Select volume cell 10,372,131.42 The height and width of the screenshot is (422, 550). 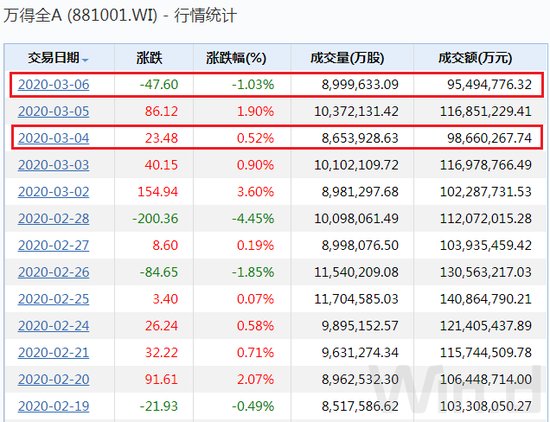click(356, 111)
